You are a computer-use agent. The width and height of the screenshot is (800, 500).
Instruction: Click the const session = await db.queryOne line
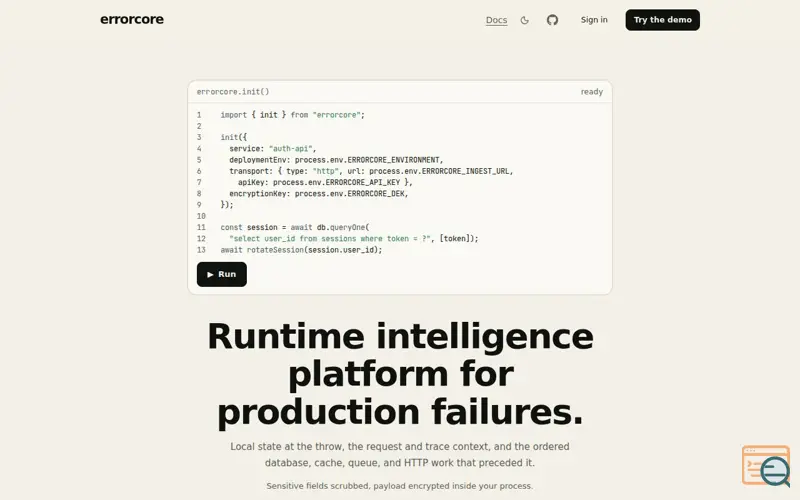click(x=295, y=227)
